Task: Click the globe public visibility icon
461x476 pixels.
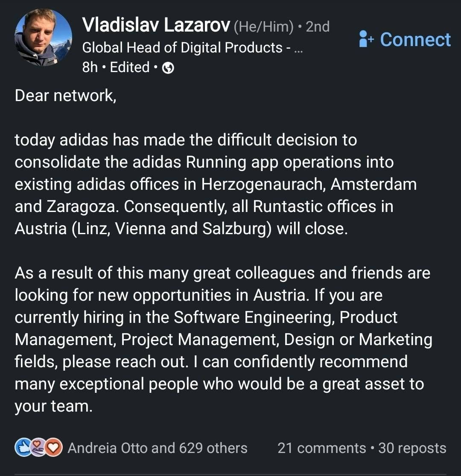Action: pyautogui.click(x=168, y=68)
